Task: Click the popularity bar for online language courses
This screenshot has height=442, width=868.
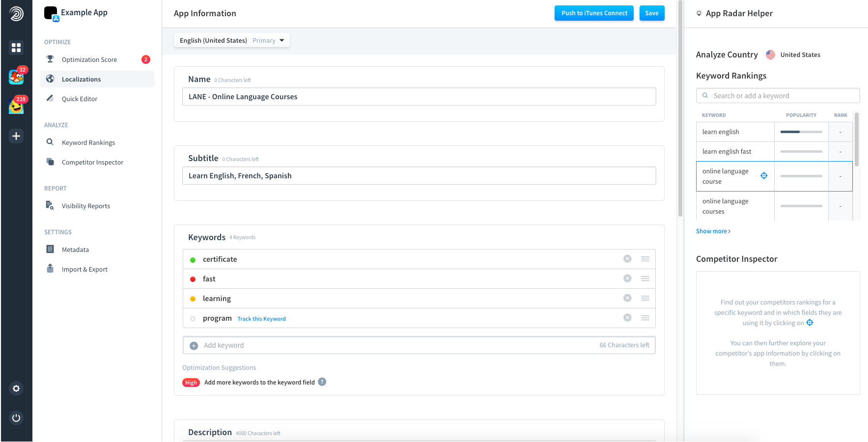Action: (x=801, y=206)
